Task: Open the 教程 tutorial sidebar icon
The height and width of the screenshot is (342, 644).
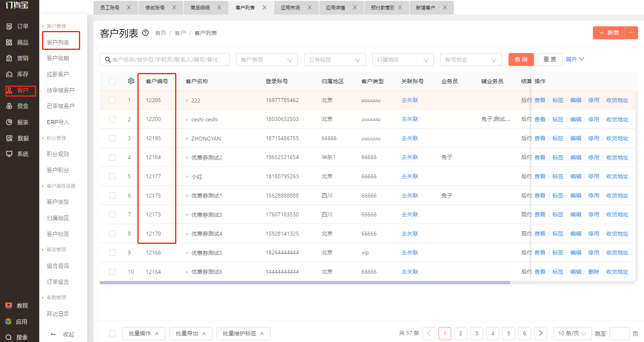Action: [9, 305]
